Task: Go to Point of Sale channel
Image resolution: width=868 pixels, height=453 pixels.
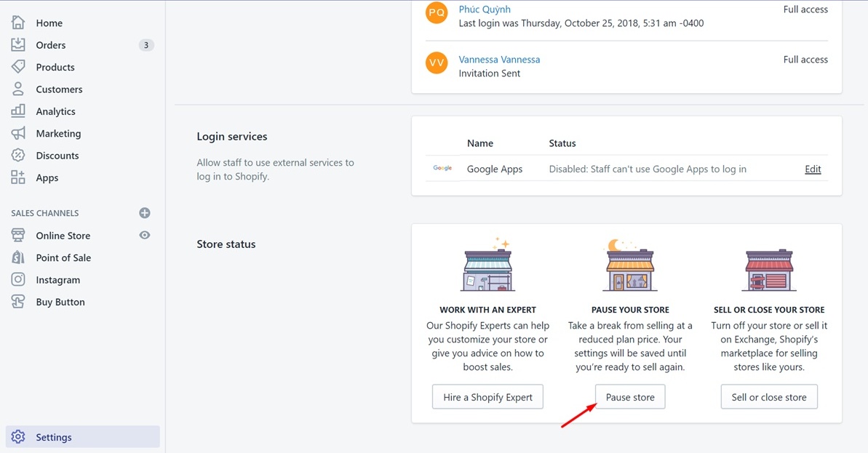Action: tap(63, 258)
